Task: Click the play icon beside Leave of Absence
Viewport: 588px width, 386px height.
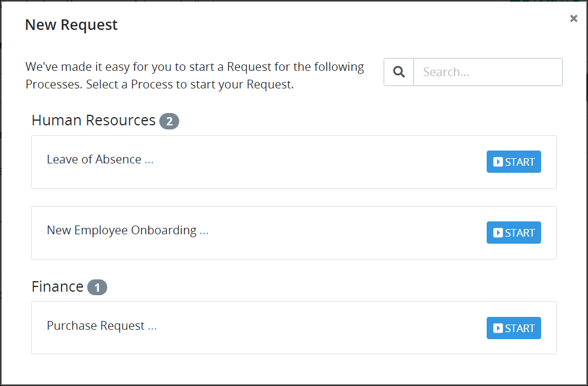Action: click(498, 162)
